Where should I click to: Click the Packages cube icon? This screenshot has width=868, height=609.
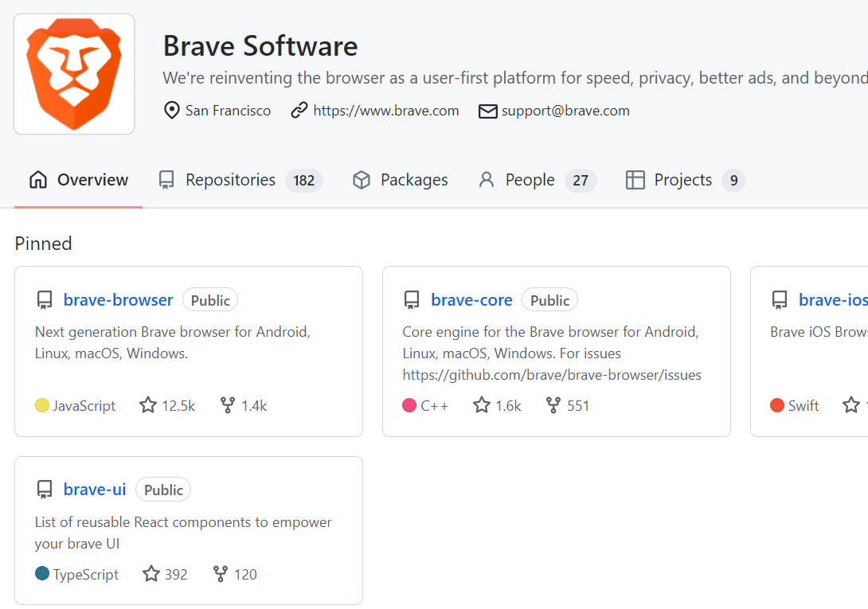[362, 180]
